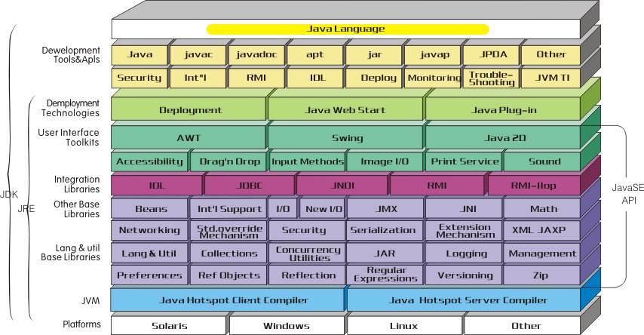Click the Serialization box

385,231
